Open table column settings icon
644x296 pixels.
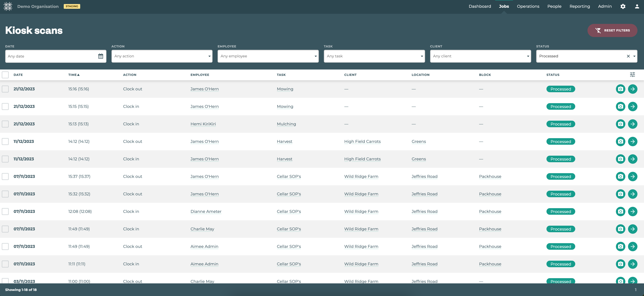tap(632, 75)
